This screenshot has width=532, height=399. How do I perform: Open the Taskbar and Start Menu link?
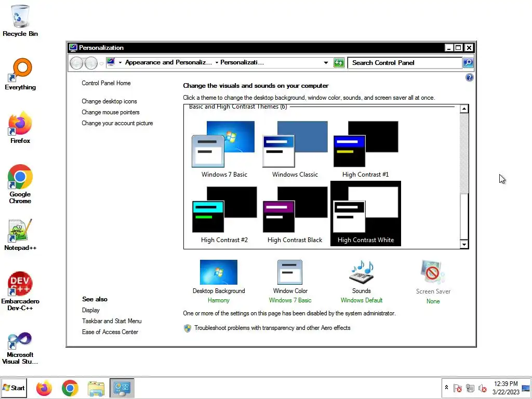112,321
